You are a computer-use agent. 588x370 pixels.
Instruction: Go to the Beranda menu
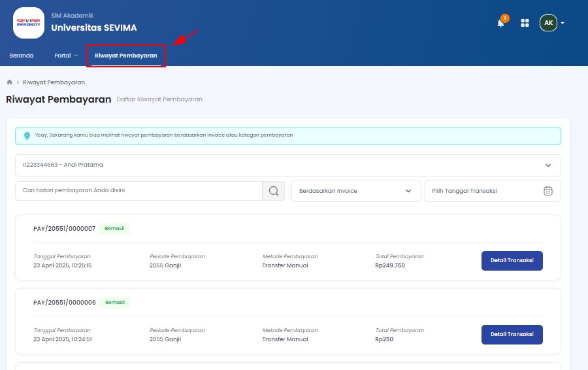[x=22, y=56]
